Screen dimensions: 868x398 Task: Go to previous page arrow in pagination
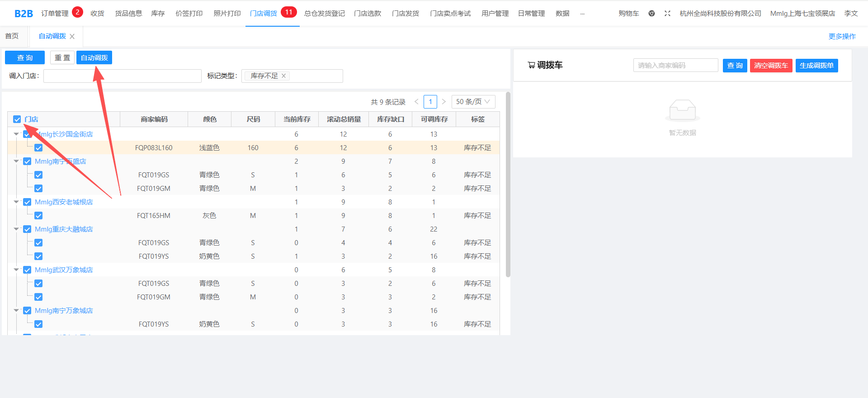(x=416, y=102)
